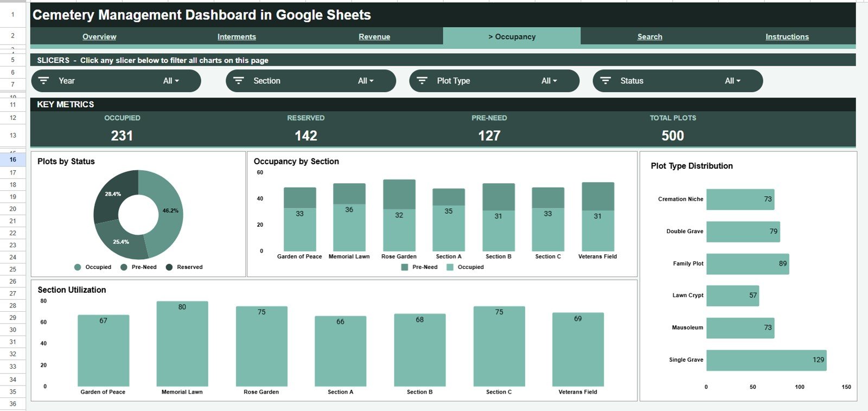The height and width of the screenshot is (411, 868).
Task: Click the Section C utilization bar labeled 75
Action: [x=499, y=346]
